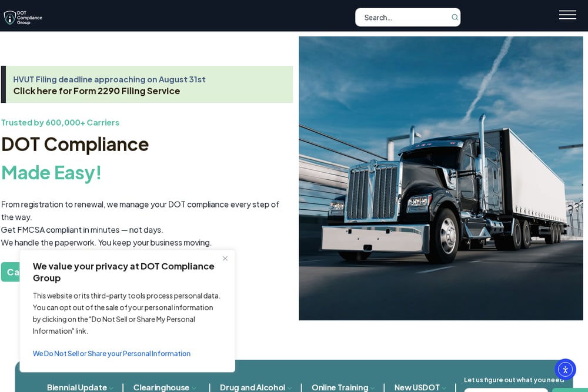Open the hamburger menu
This screenshot has height=392, width=588.
(x=567, y=15)
